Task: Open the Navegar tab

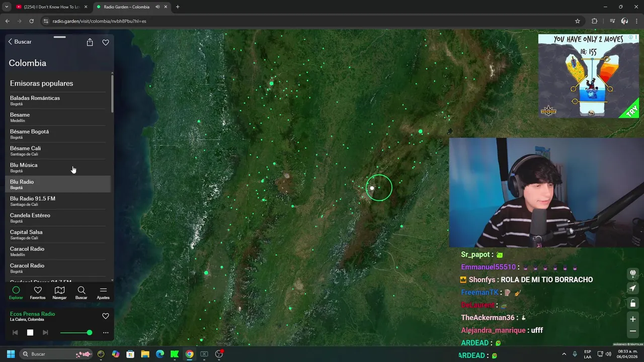Action: [59, 293]
